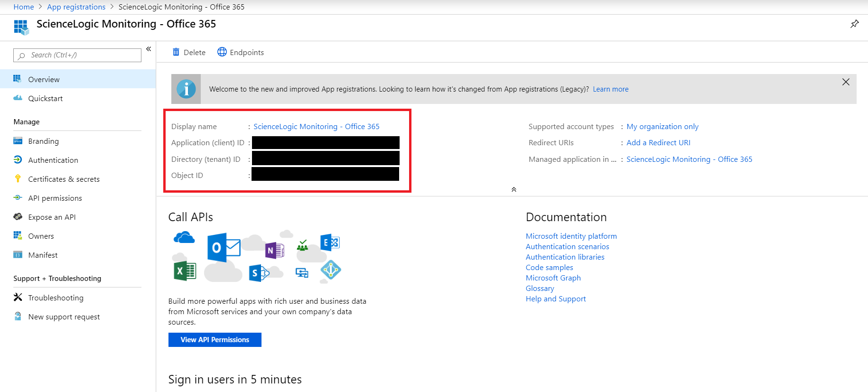
Task: Click the blue OneDrive cloud icon
Action: [184, 237]
